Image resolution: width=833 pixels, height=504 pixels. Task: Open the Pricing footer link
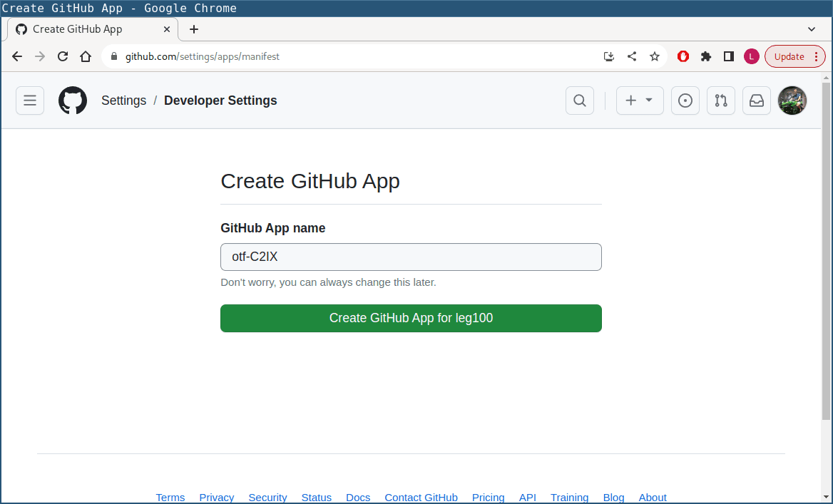point(489,498)
